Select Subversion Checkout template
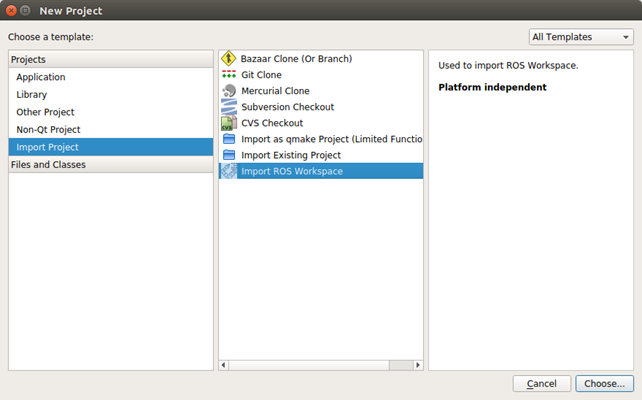The height and width of the screenshot is (400, 642). (321, 107)
